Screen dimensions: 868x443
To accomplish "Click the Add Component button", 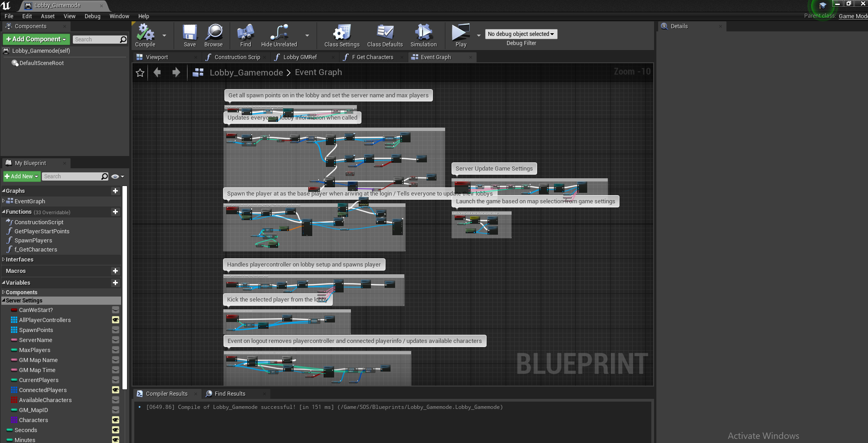I will tap(36, 40).
